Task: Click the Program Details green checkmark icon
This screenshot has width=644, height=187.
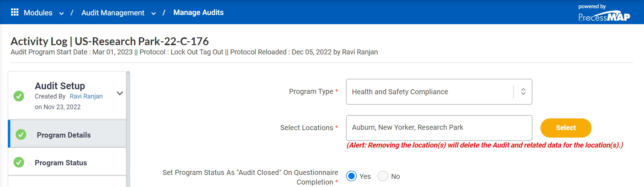Action: click(21, 134)
